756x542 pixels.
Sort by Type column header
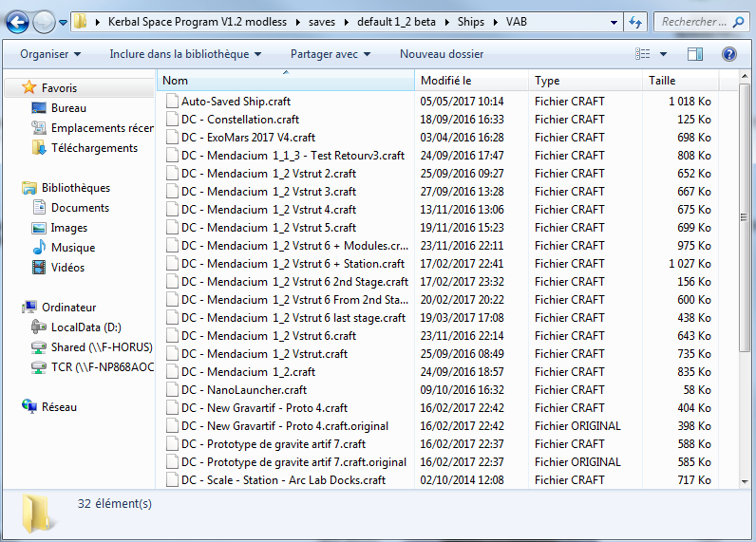[585, 81]
